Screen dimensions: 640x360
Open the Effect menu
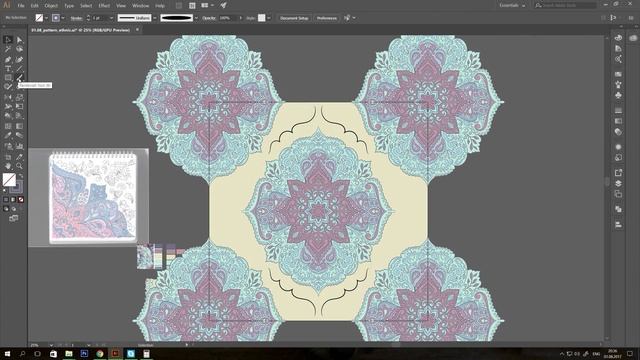coord(104,6)
